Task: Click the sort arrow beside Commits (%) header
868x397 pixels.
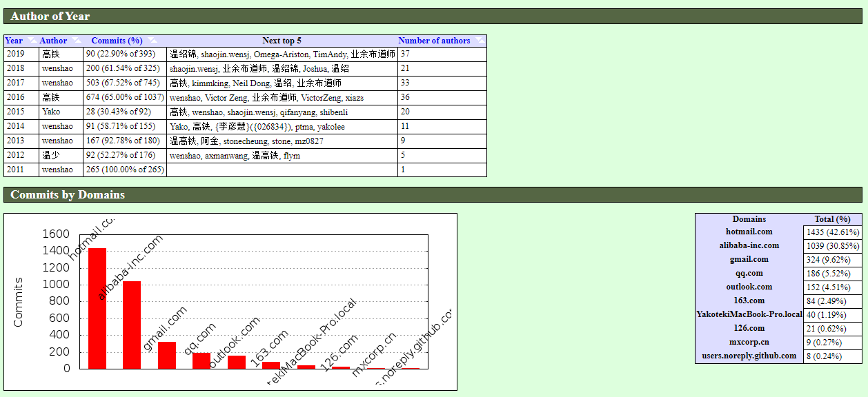Action: (x=152, y=41)
